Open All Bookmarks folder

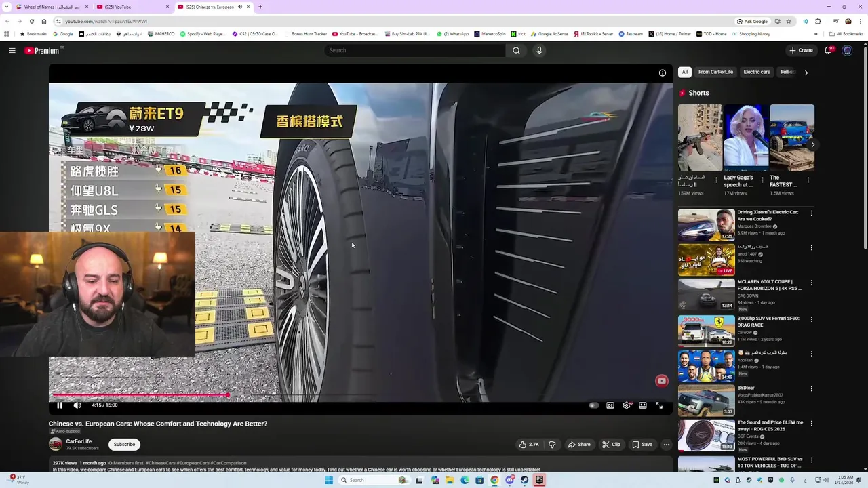click(846, 34)
